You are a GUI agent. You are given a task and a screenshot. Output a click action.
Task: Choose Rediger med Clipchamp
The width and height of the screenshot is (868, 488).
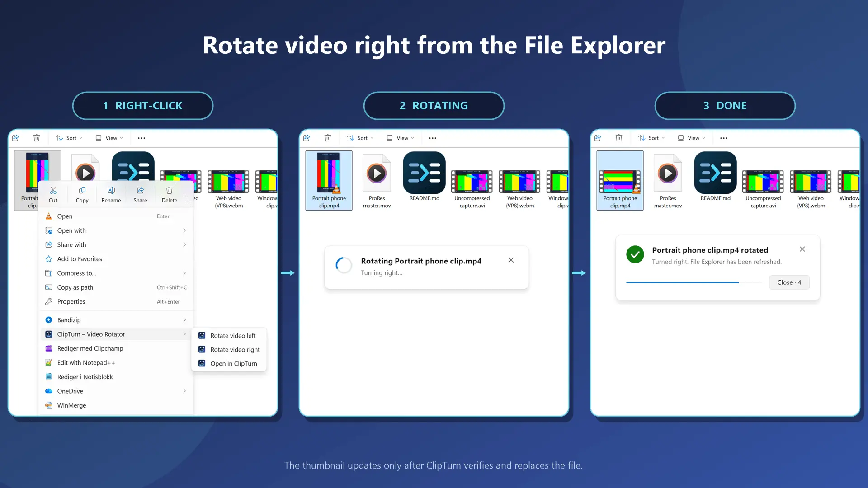pos(116,348)
